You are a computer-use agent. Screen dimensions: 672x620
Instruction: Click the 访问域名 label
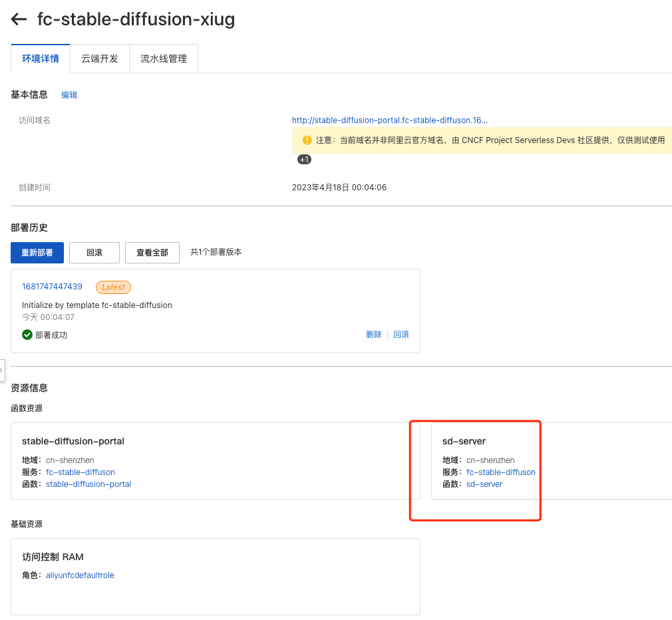pyautogui.click(x=35, y=120)
